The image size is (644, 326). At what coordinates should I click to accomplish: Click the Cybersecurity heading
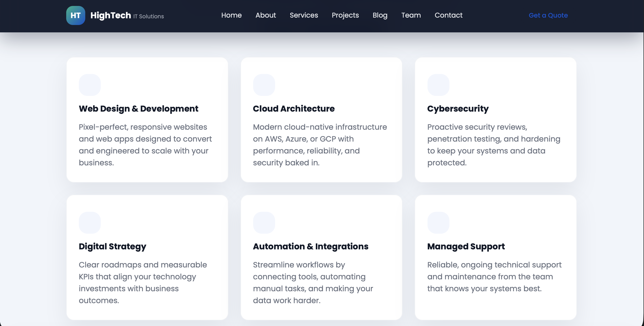(458, 109)
